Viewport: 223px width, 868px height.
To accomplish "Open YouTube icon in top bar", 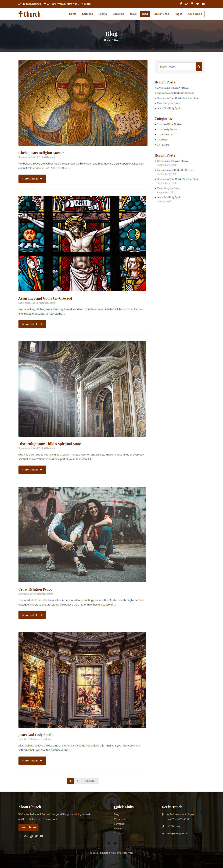I will (203, 4).
